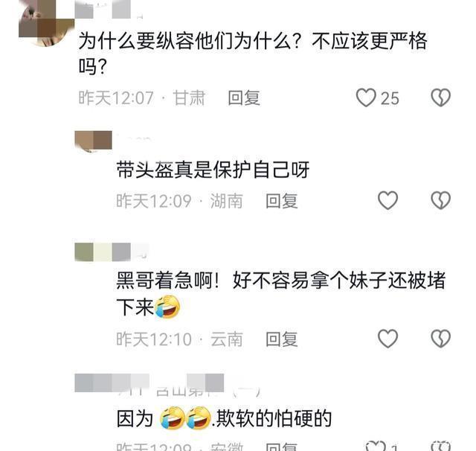Reply to the Gansu comment at 12:07
The width and height of the screenshot is (476, 451).
tap(244, 97)
